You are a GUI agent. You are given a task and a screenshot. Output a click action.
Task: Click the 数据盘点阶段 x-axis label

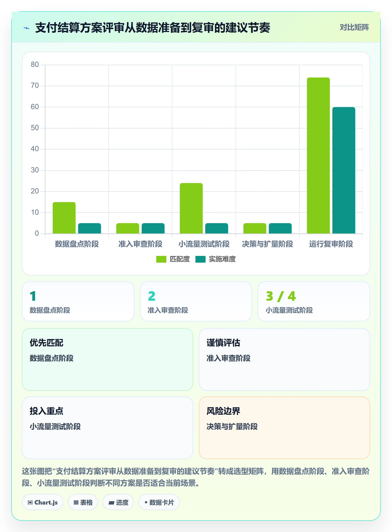pyautogui.click(x=77, y=244)
